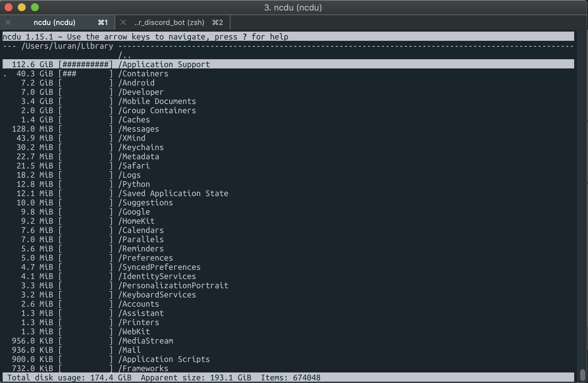This screenshot has width=588, height=383.
Task: Select the /Mobile Documents row
Action: [x=288, y=101]
